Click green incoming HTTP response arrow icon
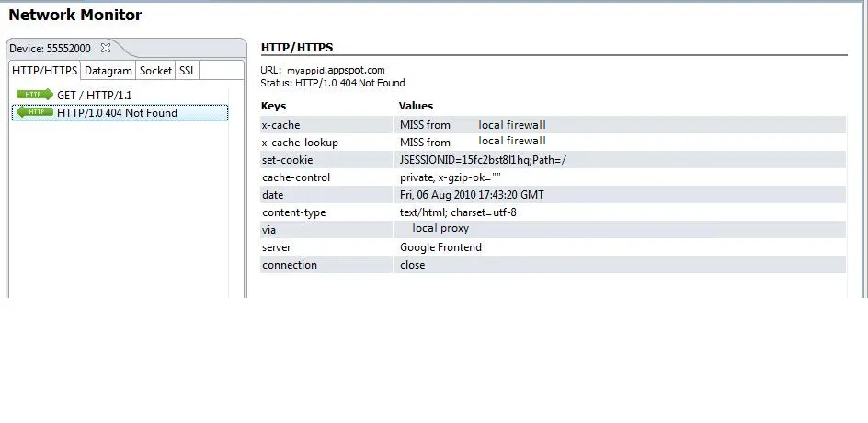Viewport: 868px width, 423px height. tap(34, 112)
